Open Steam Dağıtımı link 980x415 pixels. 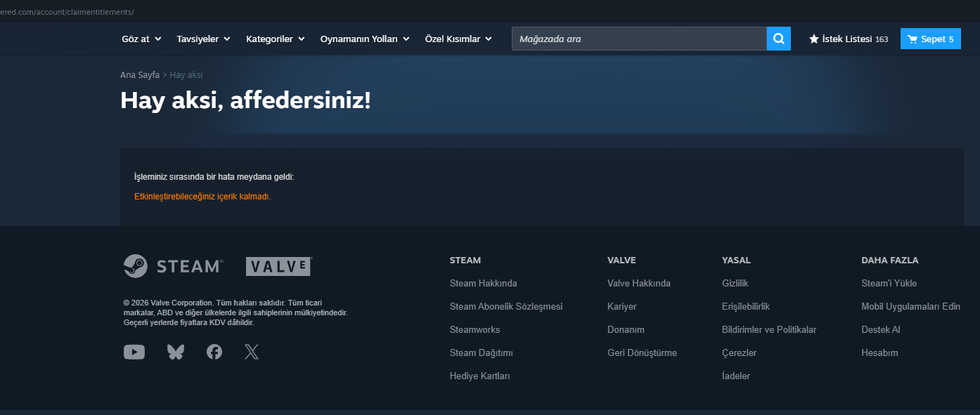click(481, 353)
